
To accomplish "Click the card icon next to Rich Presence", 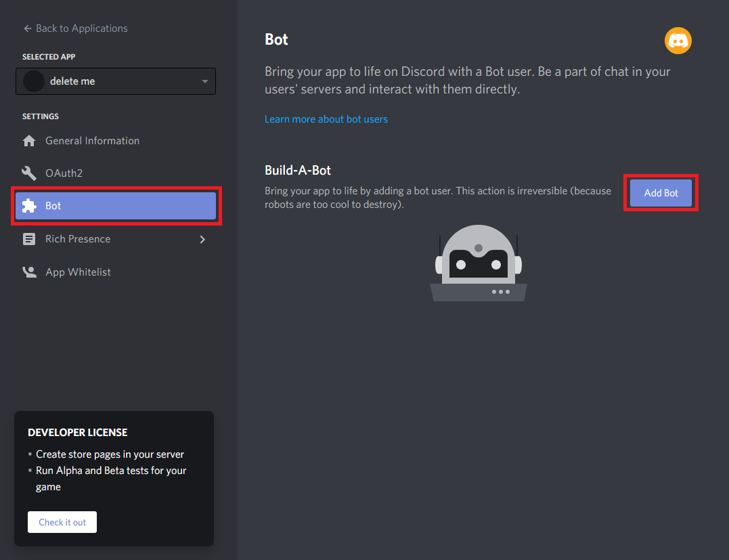I will tap(29, 238).
